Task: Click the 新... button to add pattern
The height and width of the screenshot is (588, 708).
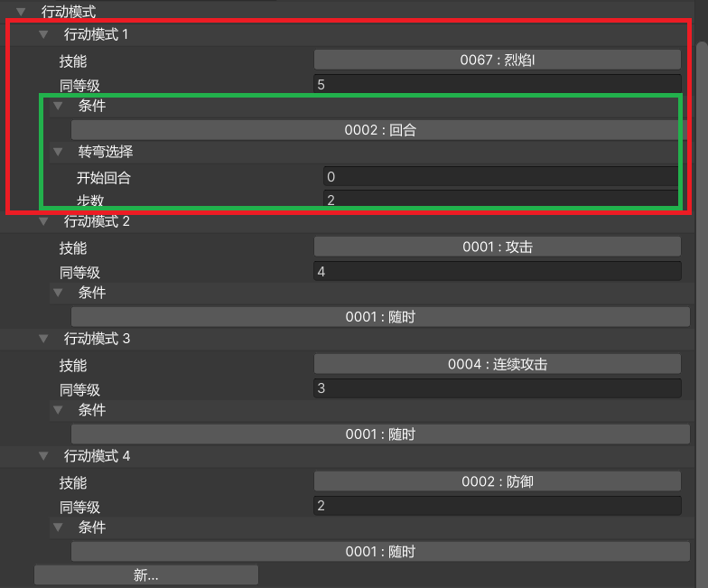Action: click(x=145, y=575)
